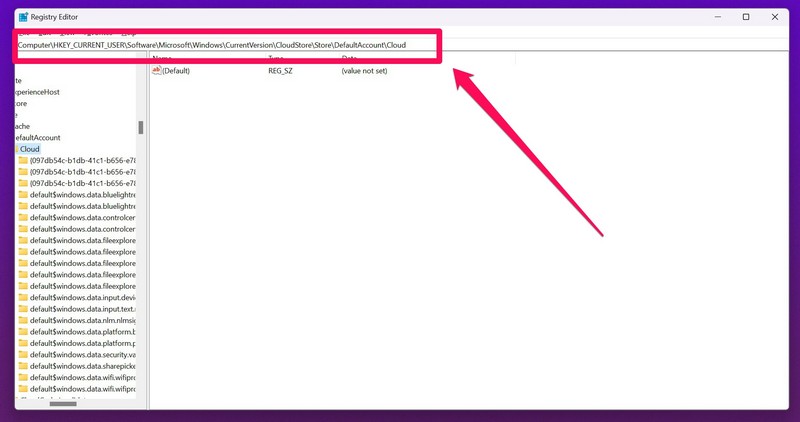
Task: Maximize the Registry Editor window
Action: 746,17
